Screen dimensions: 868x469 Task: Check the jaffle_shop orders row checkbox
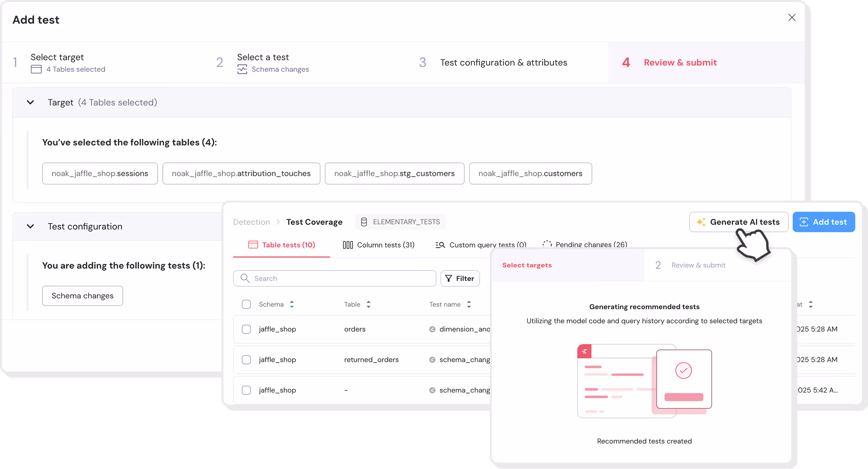click(x=246, y=329)
